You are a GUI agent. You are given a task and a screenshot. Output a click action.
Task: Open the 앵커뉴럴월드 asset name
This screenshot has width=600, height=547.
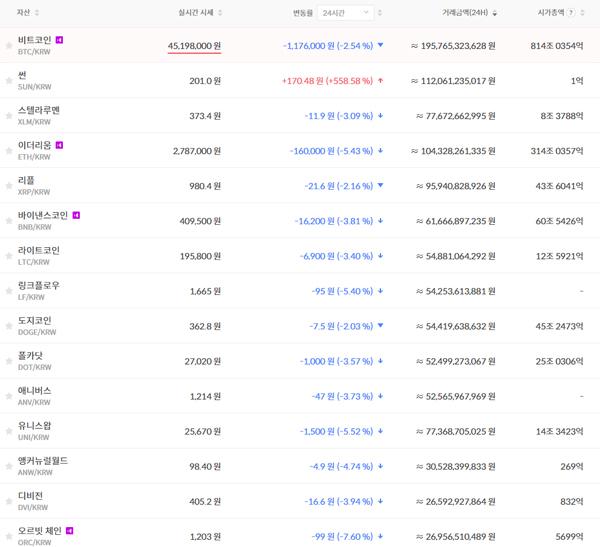[x=43, y=461]
